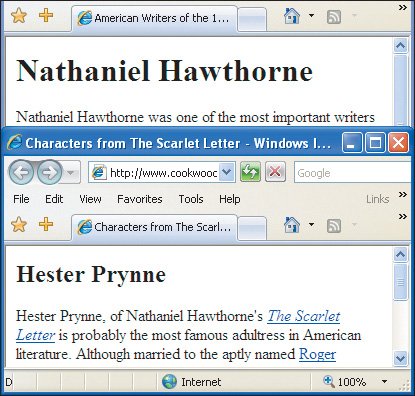Click the Hester Prynne heading

coord(91,275)
